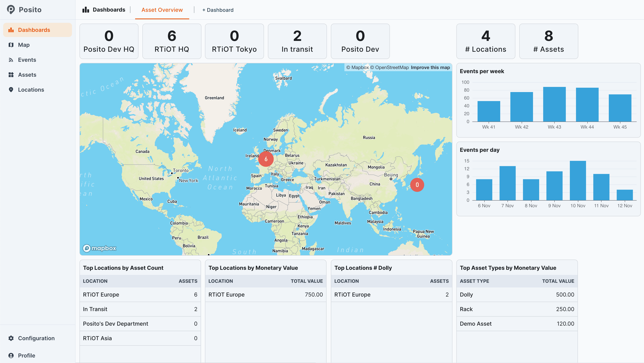Viewport: 644px width, 363px height.
Task: Click the Mapbox logo on the map
Action: [x=99, y=248]
